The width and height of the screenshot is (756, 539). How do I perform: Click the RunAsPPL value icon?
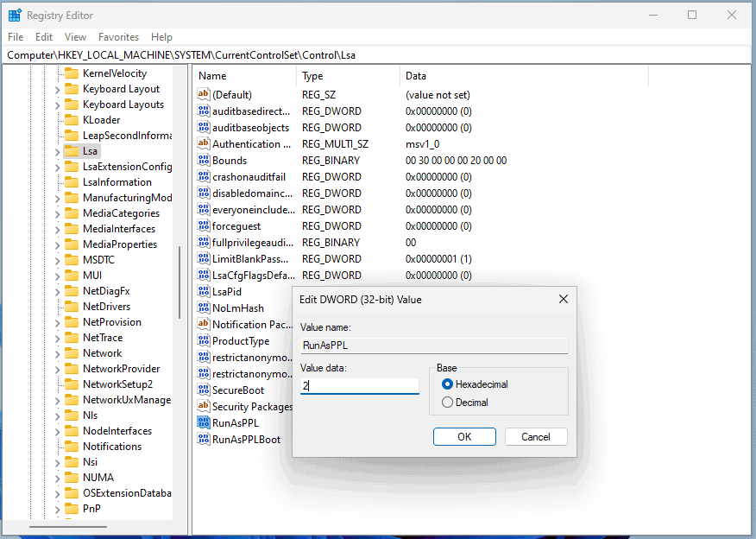pyautogui.click(x=204, y=422)
